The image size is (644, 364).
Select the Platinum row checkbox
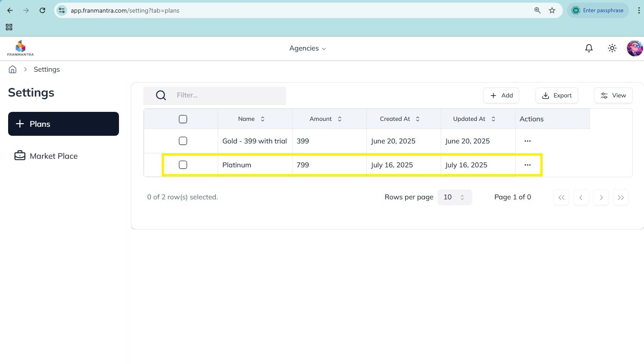pos(183,165)
